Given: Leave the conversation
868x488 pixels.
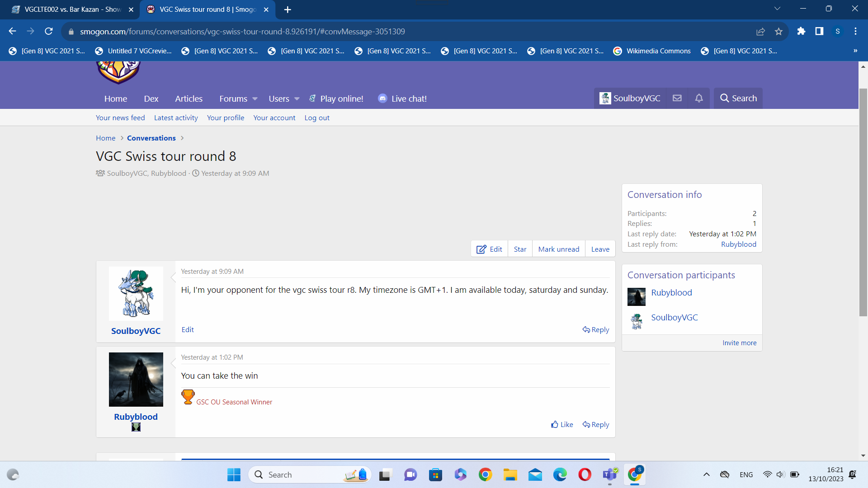Looking at the screenshot, I should click(600, 249).
